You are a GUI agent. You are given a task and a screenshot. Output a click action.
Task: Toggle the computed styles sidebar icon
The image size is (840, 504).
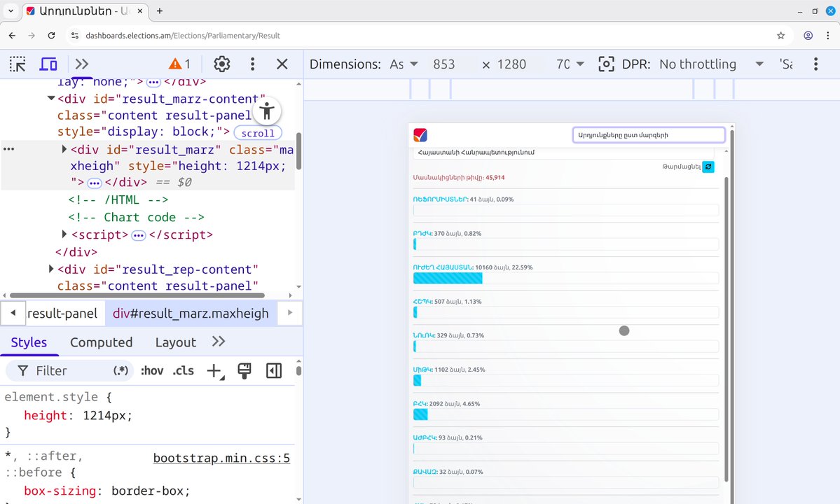click(x=274, y=371)
